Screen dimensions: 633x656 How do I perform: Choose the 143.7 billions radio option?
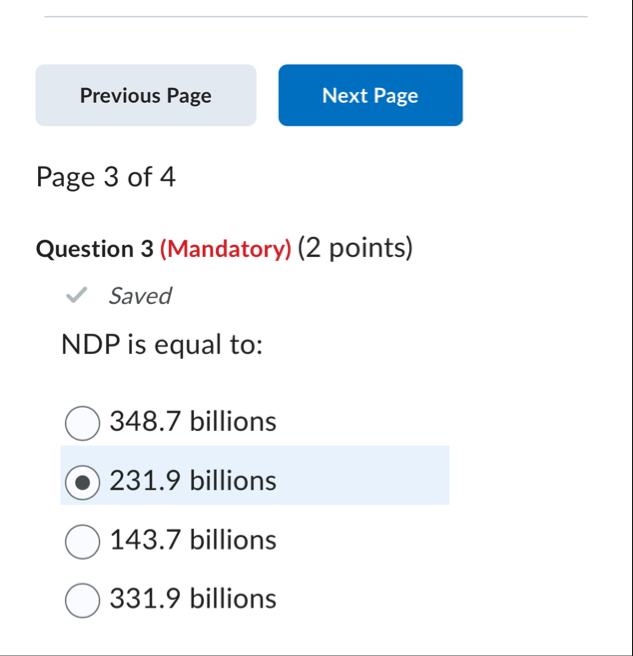point(82,542)
